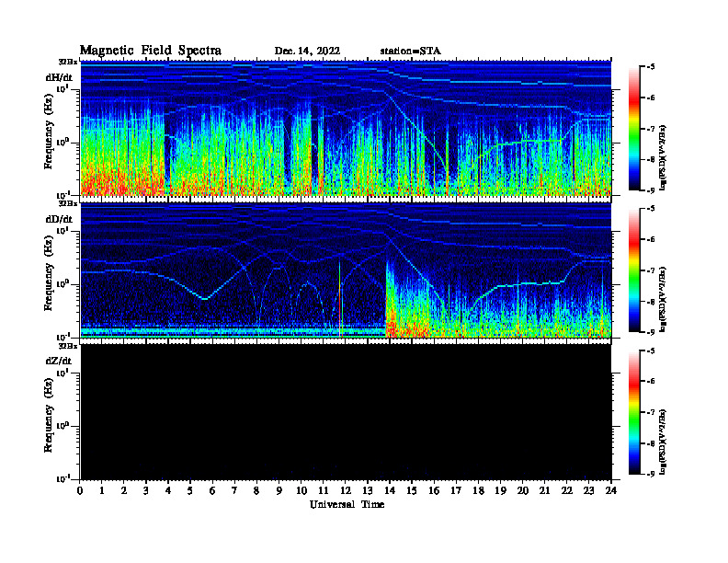
Task: Click hour 2 on the Universal Time axis
Action: 124,490
